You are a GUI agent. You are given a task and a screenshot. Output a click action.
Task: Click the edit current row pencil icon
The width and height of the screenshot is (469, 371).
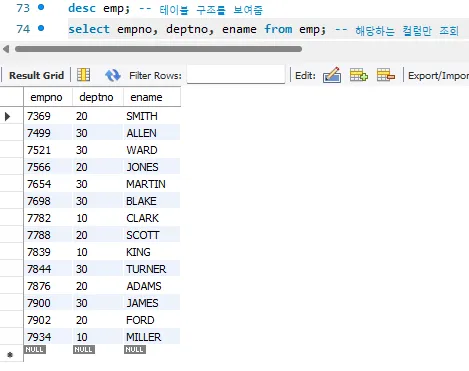pyautogui.click(x=332, y=75)
